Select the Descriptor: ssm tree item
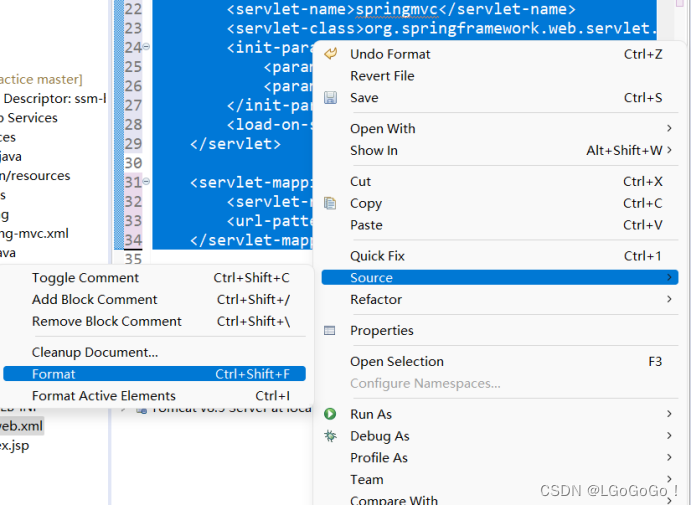This screenshot has width=692, height=506. 54,98
